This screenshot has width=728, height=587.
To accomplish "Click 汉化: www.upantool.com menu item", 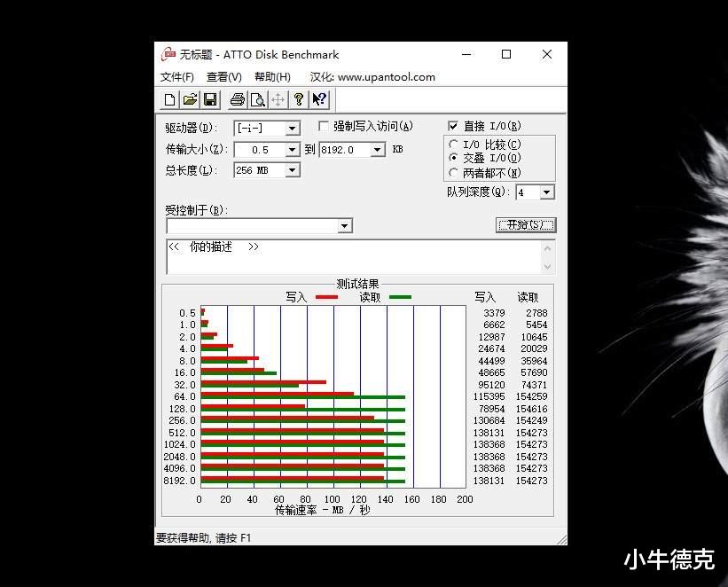I will (372, 76).
